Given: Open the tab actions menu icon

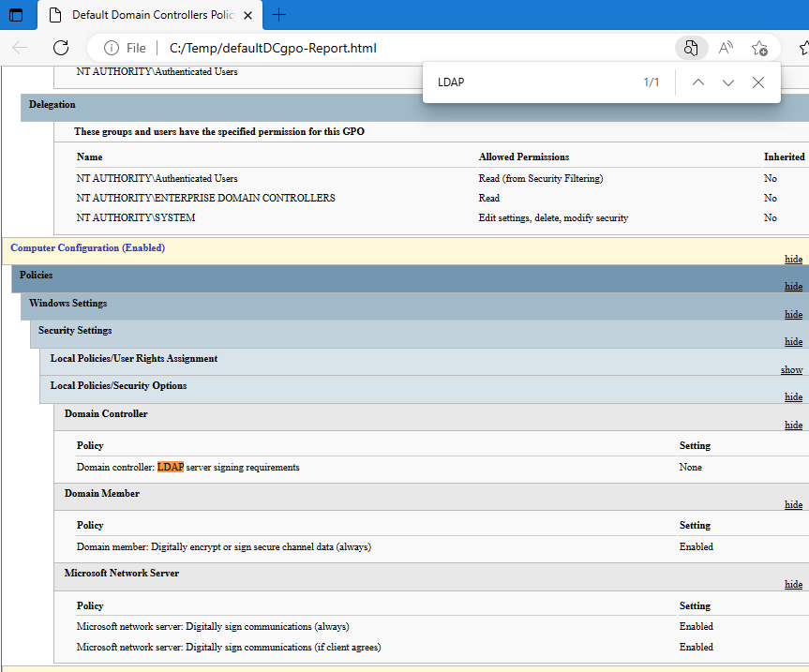Looking at the screenshot, I should click(16, 15).
